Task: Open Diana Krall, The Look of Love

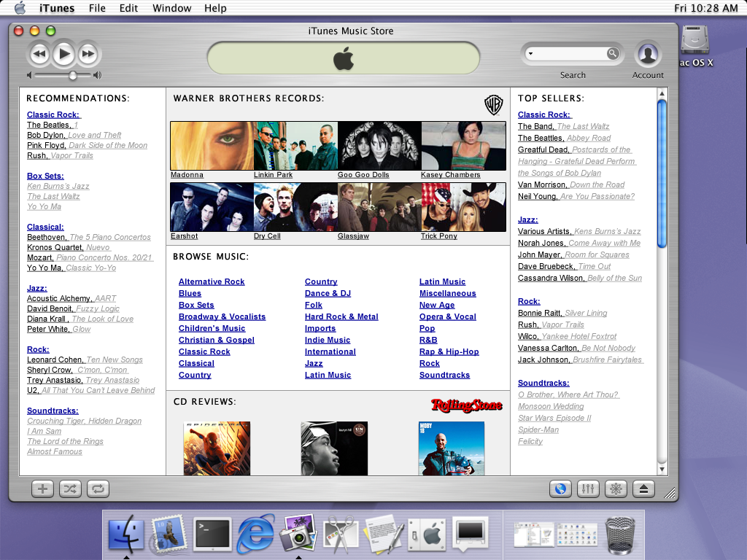Action: click(80, 319)
